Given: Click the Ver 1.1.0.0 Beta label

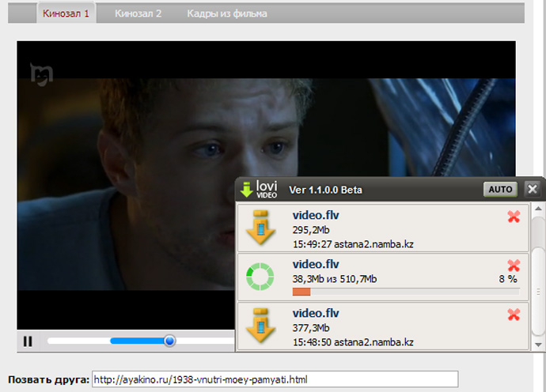Looking at the screenshot, I should click(x=325, y=190).
